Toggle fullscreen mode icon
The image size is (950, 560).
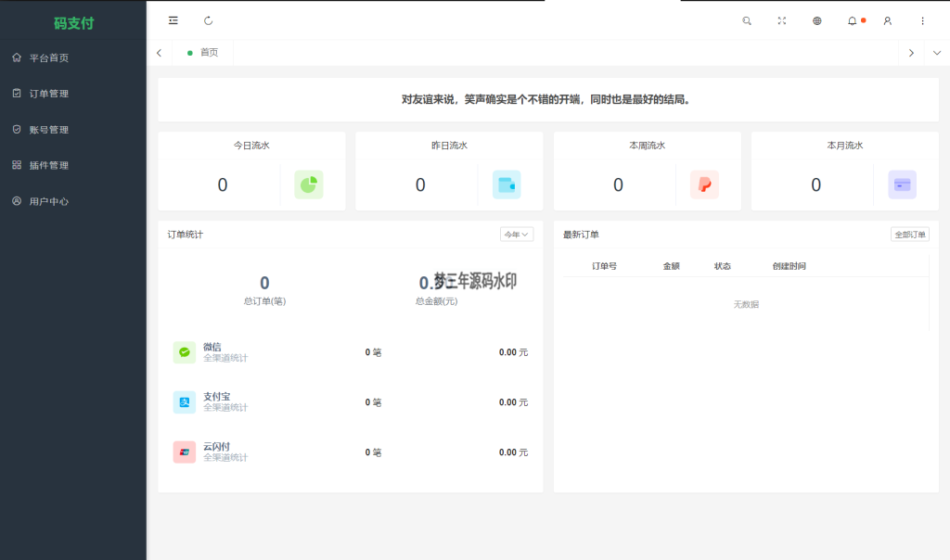(x=781, y=20)
